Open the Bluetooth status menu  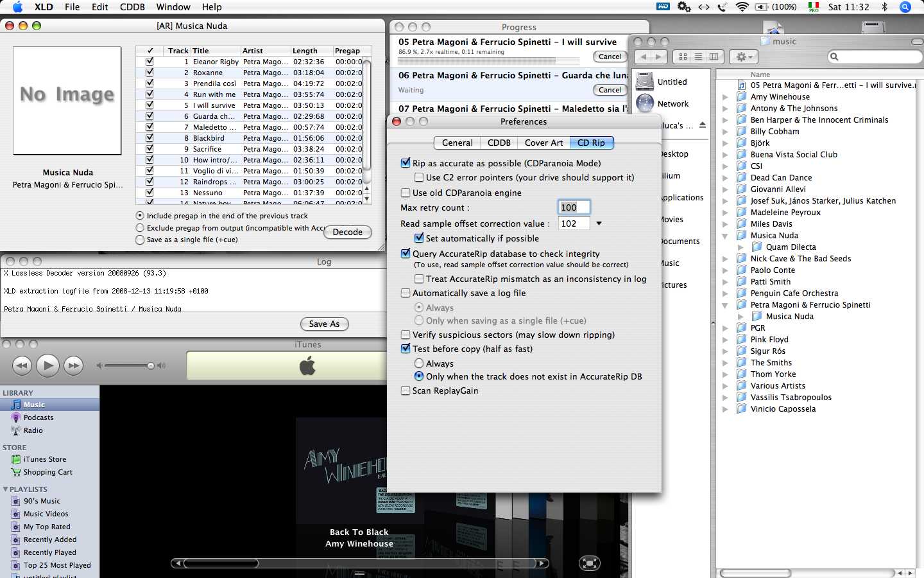pyautogui.click(x=884, y=7)
